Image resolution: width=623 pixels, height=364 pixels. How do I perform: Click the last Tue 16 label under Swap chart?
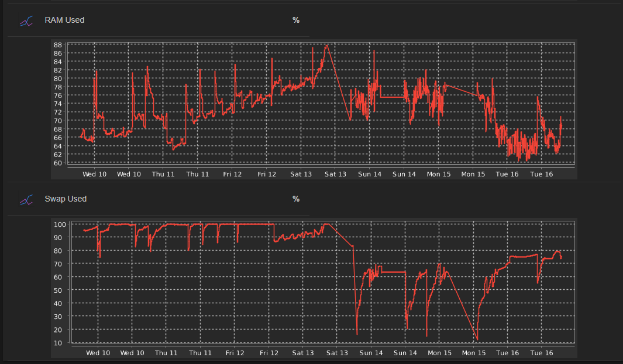point(541,353)
